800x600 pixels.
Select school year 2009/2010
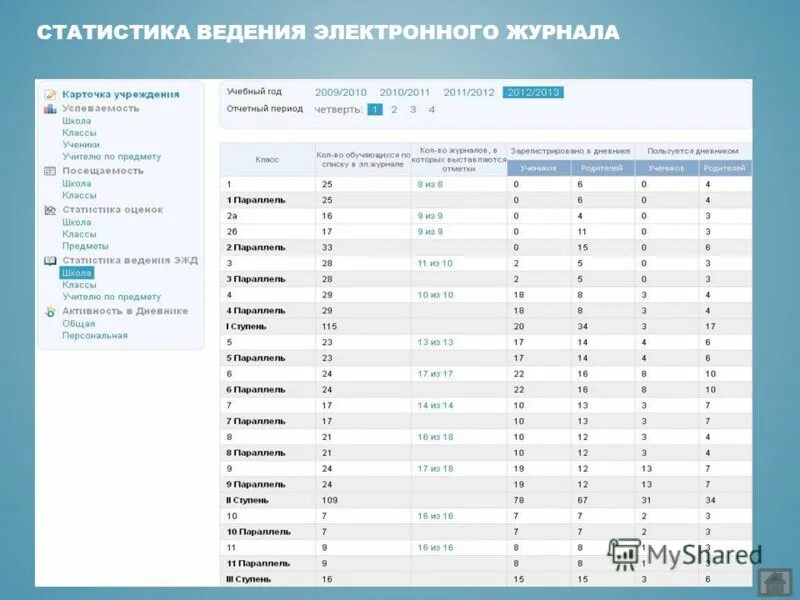[337, 91]
